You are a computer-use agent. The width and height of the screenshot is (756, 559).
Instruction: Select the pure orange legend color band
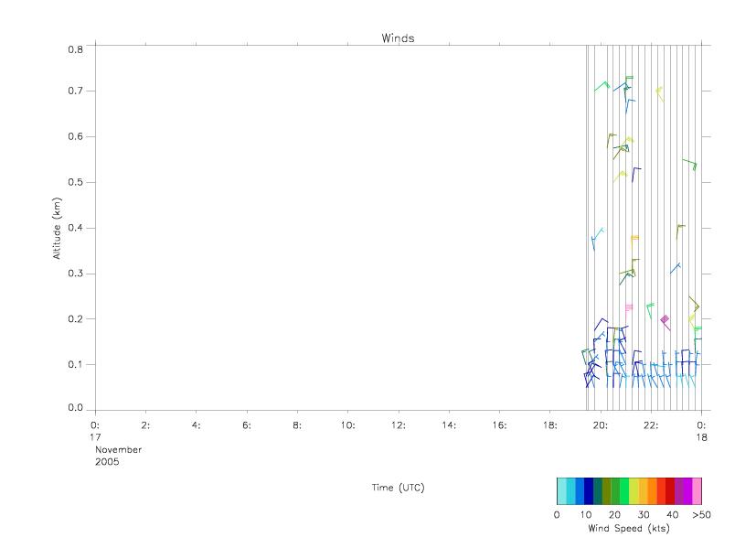click(x=653, y=491)
